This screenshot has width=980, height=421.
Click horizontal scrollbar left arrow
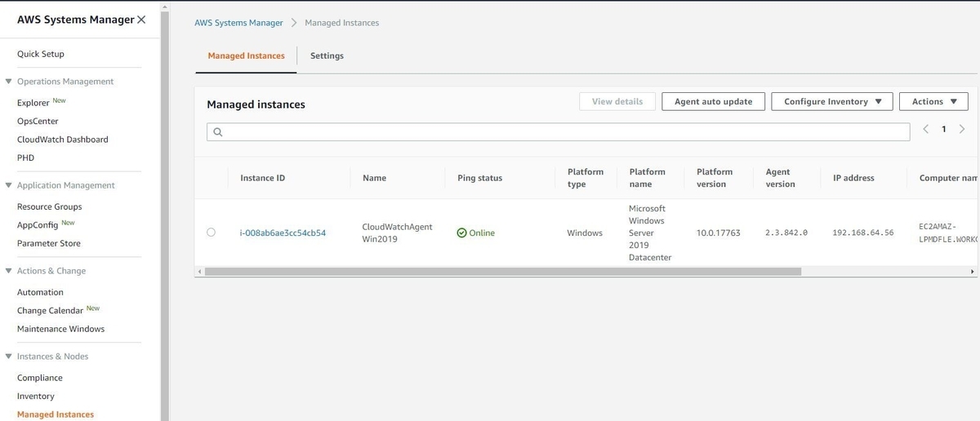200,271
